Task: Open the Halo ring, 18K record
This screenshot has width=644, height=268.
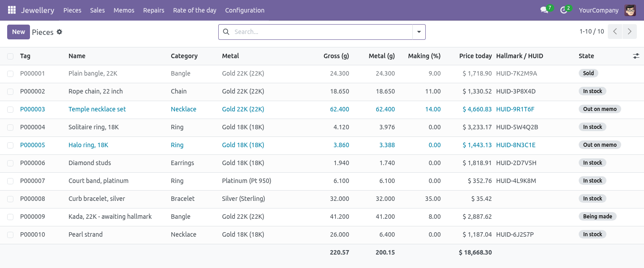Action: pyautogui.click(x=89, y=145)
